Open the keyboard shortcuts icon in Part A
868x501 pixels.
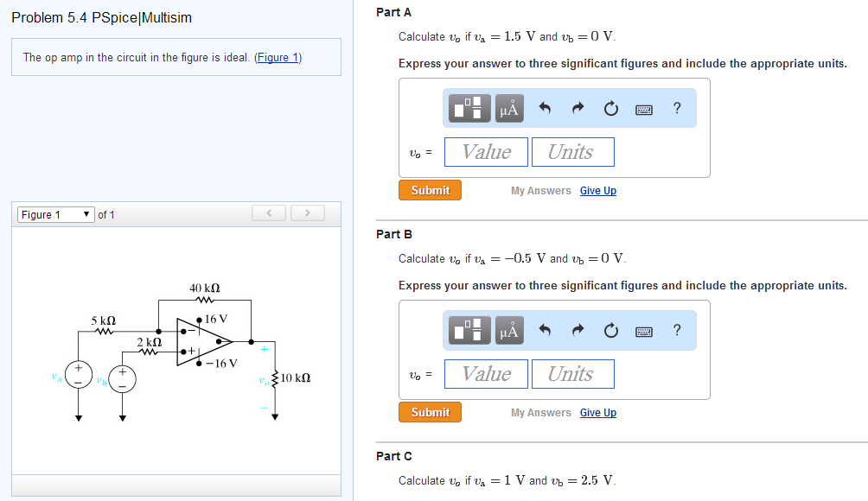point(643,107)
